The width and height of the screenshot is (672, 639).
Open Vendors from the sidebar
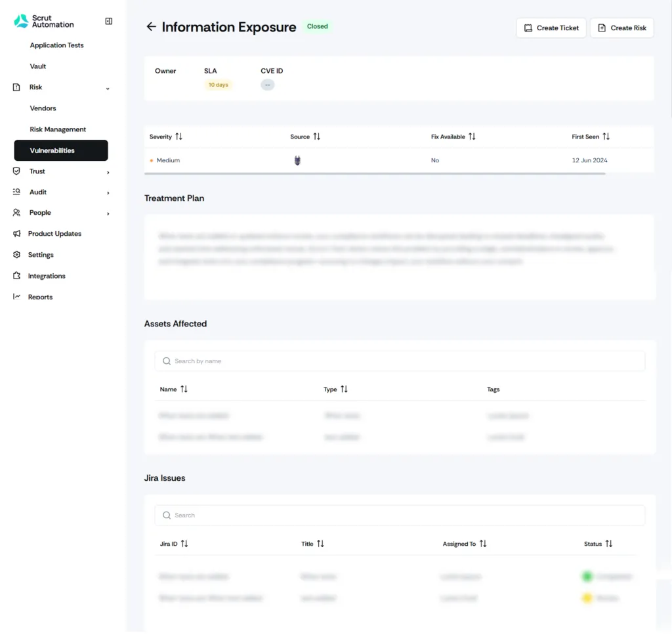point(43,108)
